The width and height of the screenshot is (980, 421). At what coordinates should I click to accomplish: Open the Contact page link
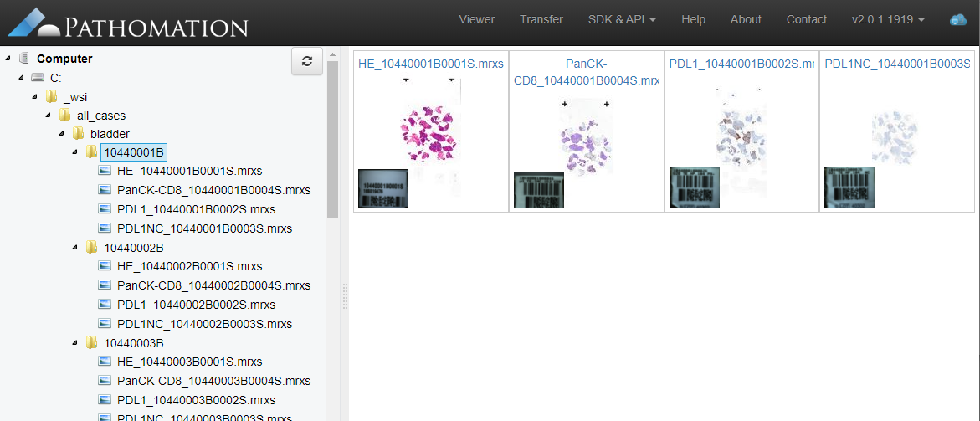point(806,19)
